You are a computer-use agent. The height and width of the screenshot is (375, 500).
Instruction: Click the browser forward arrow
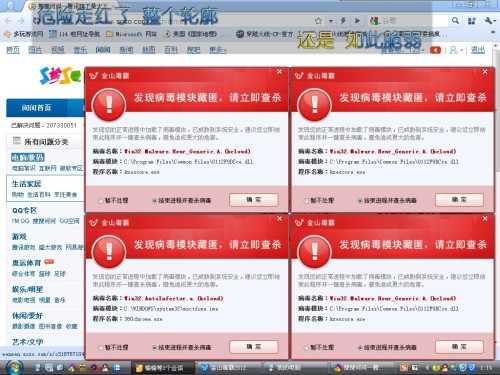pyautogui.click(x=21, y=21)
